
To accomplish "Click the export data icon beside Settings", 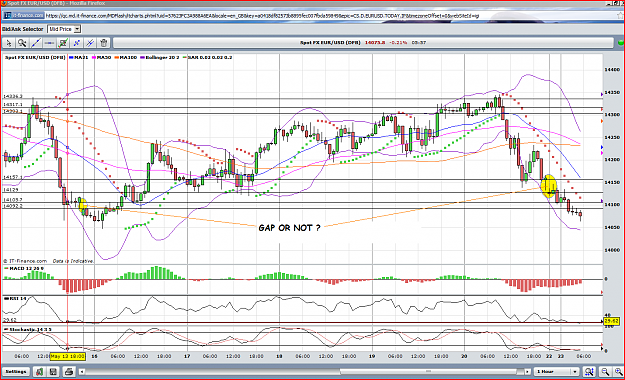I will [x=39, y=372].
